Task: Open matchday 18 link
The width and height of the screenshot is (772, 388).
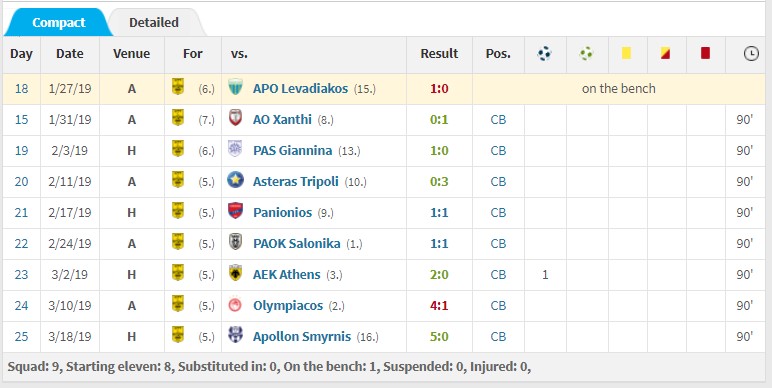Action: click(21, 89)
